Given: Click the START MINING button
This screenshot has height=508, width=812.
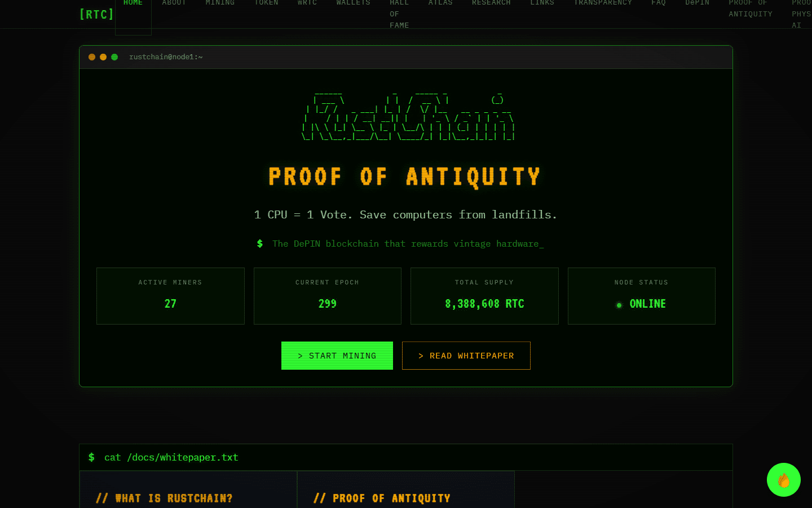Looking at the screenshot, I should 337,356.
